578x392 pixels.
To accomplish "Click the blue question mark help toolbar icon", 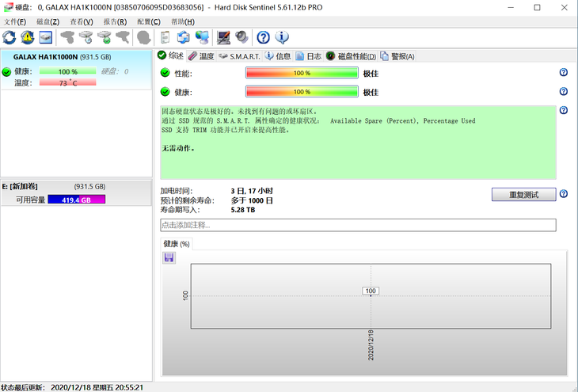I will pos(263,37).
